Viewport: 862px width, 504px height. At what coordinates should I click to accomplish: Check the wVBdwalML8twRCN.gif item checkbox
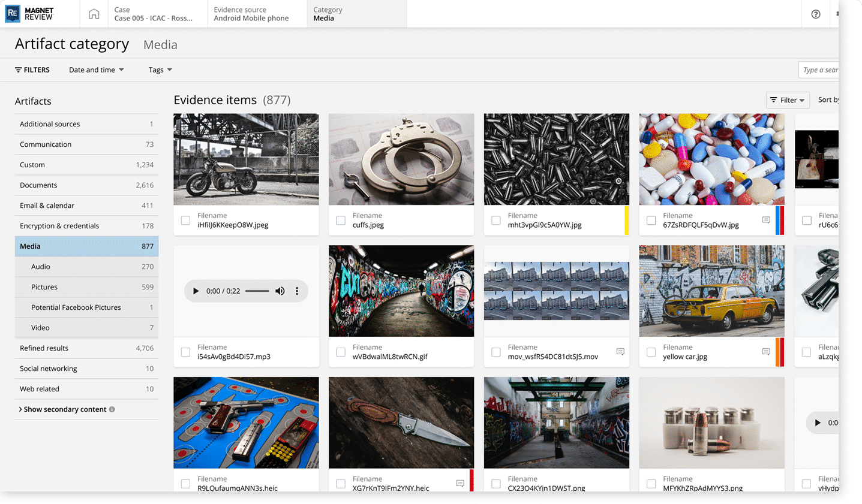pyautogui.click(x=341, y=352)
